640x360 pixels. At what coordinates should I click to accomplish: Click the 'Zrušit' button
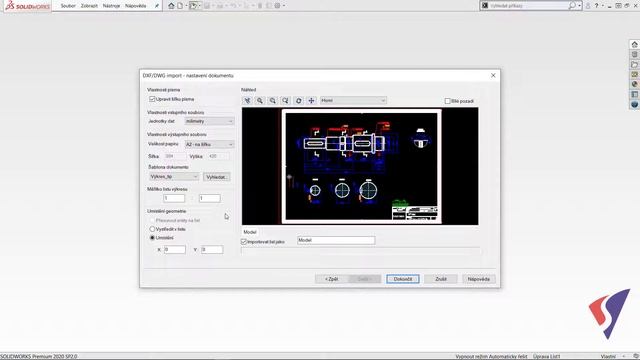[441, 279]
